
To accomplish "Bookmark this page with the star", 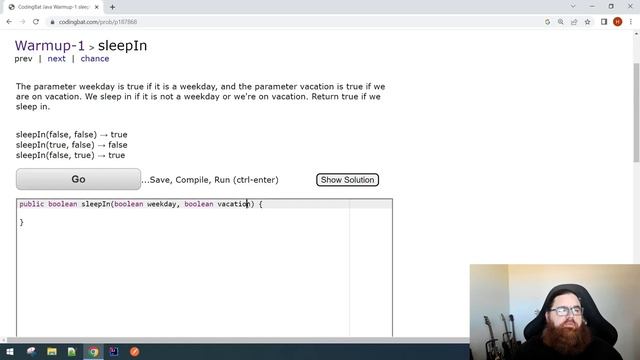I will 587,22.
